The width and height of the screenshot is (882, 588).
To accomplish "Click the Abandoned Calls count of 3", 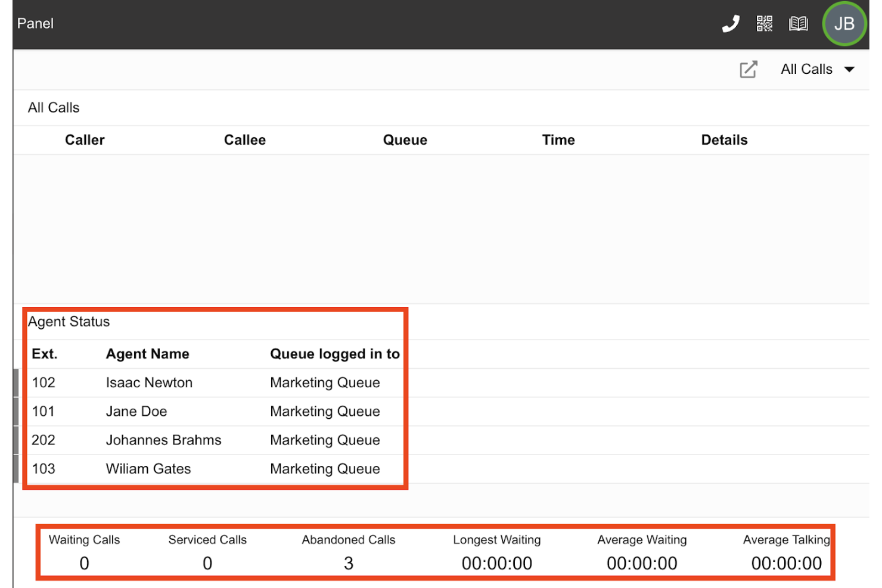I will click(x=349, y=562).
